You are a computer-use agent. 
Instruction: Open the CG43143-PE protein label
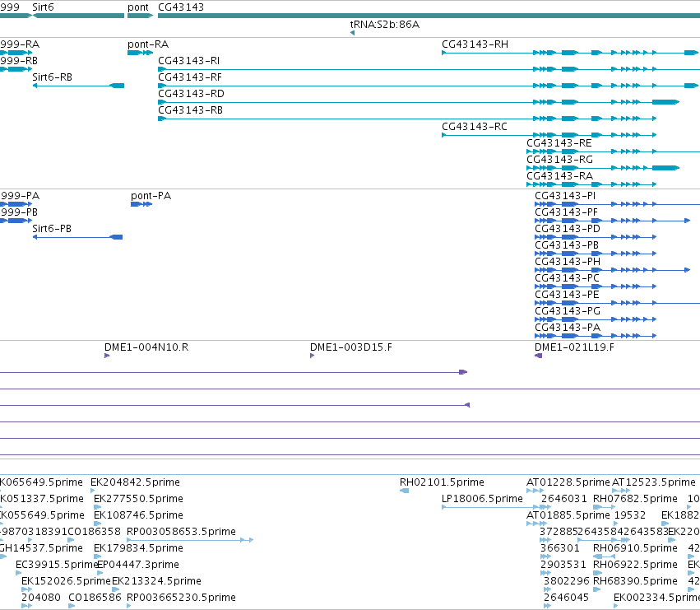click(567, 295)
